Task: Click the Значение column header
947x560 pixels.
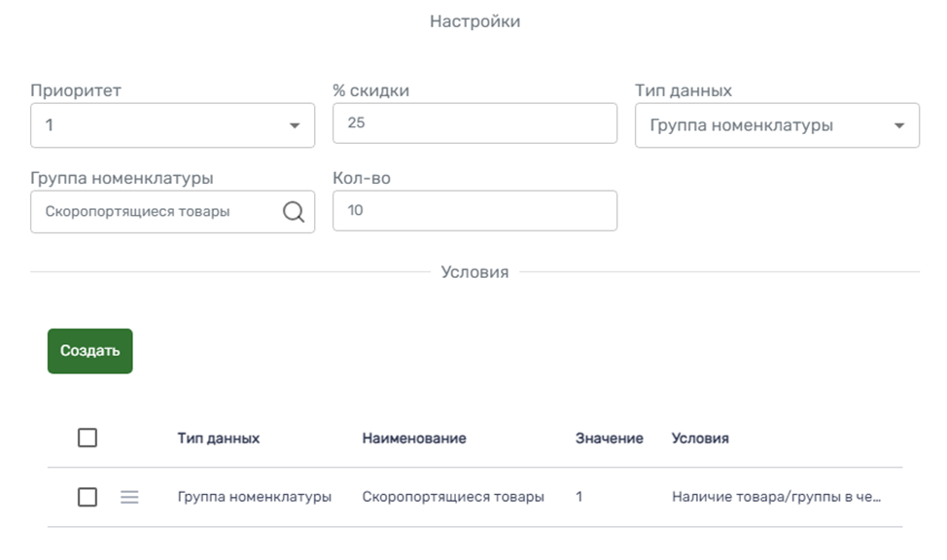Action: click(609, 438)
